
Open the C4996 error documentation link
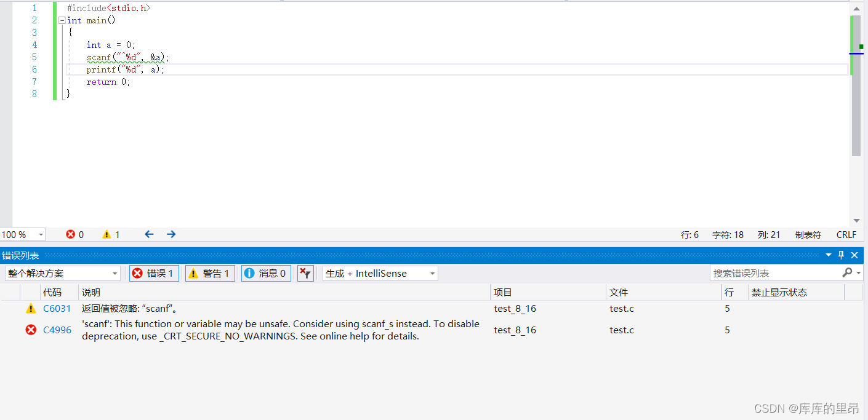click(x=57, y=330)
